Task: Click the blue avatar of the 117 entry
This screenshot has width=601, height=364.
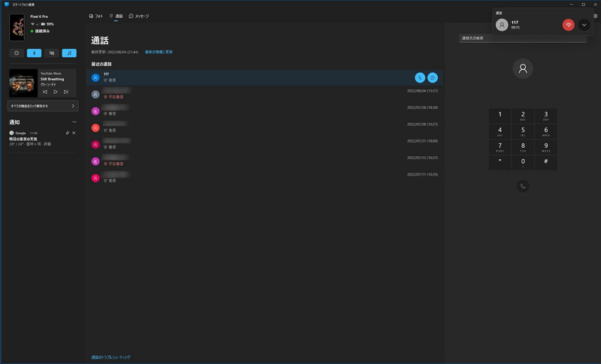Action: (x=95, y=78)
